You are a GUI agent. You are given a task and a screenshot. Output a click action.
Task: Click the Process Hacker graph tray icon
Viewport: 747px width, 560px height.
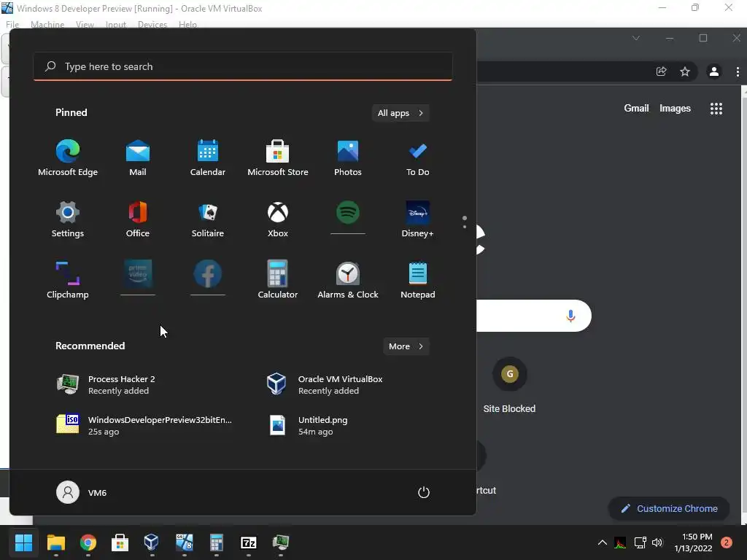pyautogui.click(x=620, y=542)
